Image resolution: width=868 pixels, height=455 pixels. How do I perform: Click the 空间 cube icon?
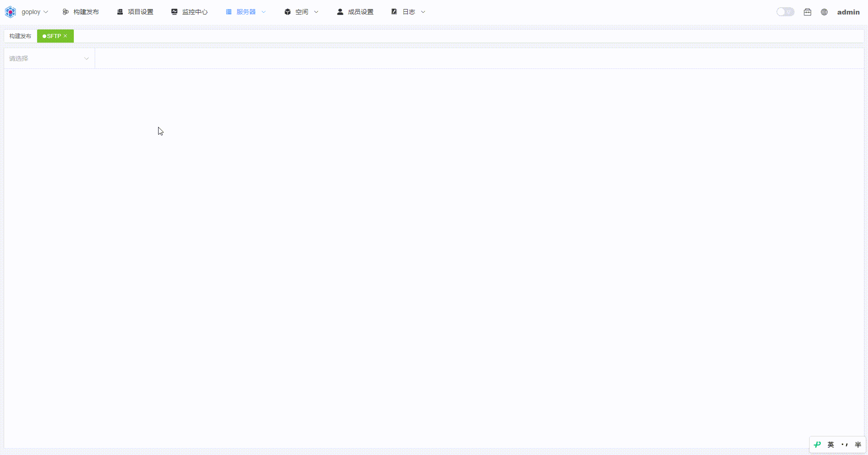(x=287, y=12)
